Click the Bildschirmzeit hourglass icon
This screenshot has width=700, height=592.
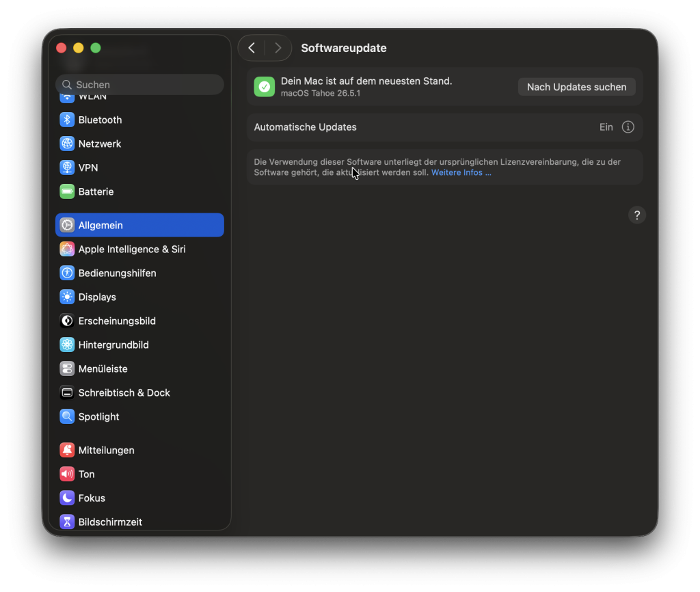(67, 522)
